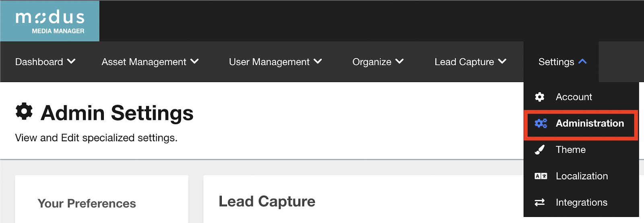The width and height of the screenshot is (644, 223).
Task: Click the Account gear icon
Action: (540, 97)
